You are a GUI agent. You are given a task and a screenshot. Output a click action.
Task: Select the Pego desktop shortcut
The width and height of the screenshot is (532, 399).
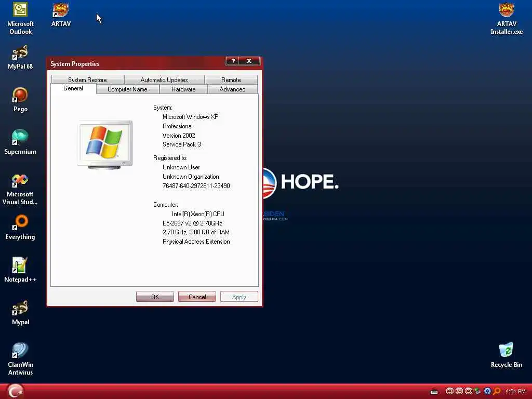tap(20, 100)
